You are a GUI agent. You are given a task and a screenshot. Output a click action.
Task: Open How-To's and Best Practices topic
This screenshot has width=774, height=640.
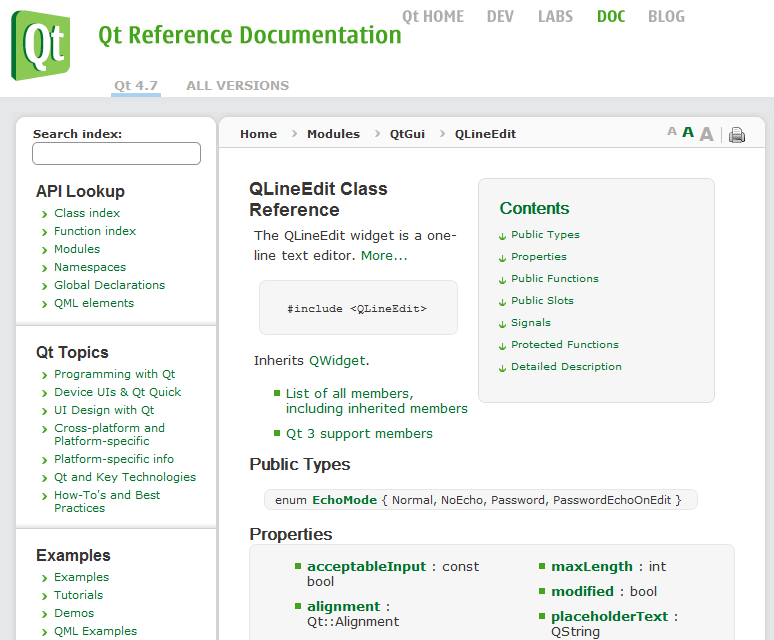pyautogui.click(x=107, y=501)
